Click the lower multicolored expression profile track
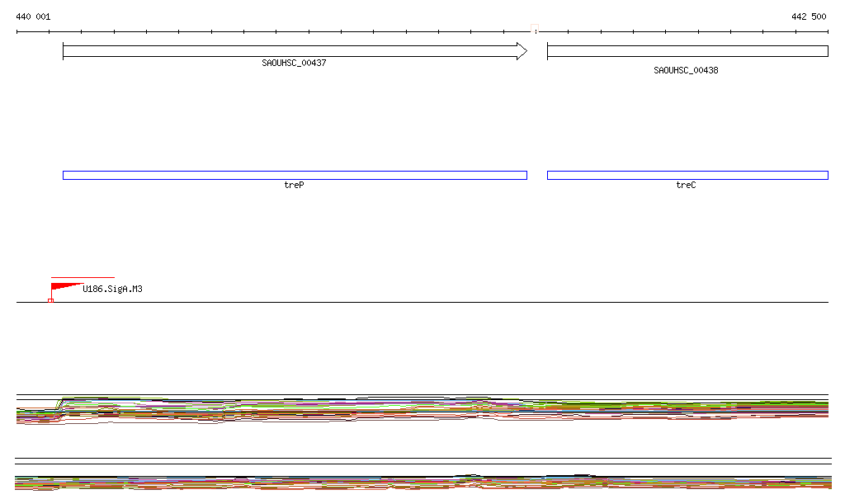Viewport: 845px width, 504px height. click(x=413, y=483)
